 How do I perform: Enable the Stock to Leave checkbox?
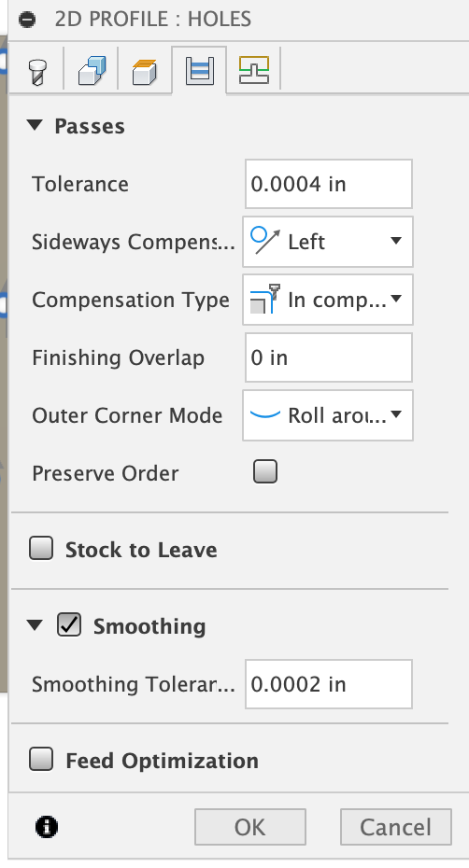coord(41,549)
